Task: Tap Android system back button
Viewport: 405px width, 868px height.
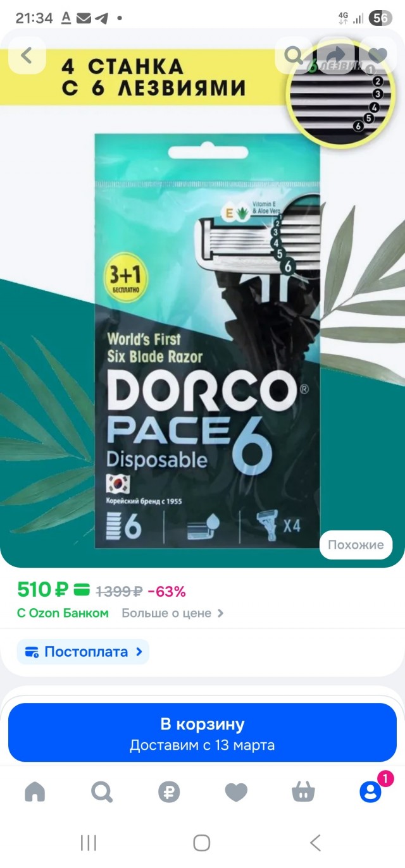Action: coord(315,842)
